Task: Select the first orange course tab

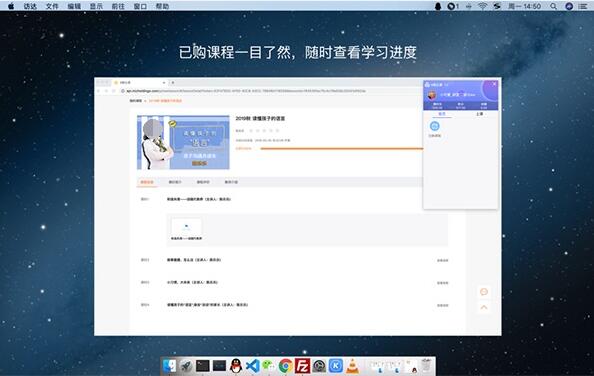Action: pos(147,182)
